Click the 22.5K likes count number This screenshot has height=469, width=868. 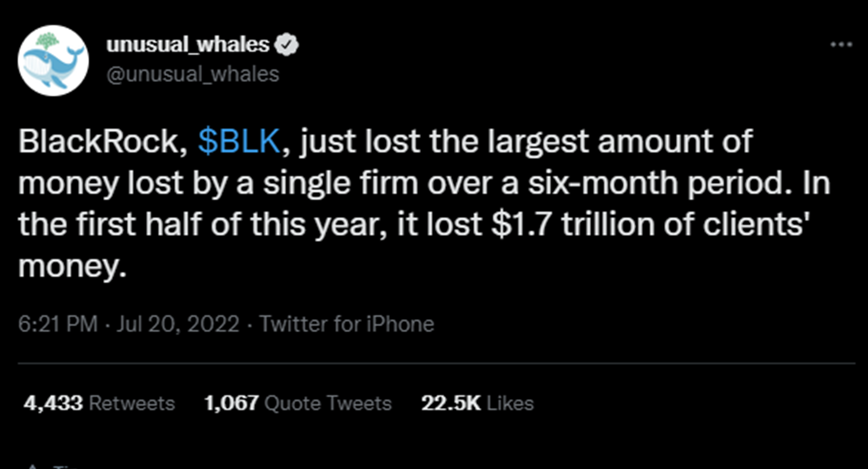click(x=451, y=403)
